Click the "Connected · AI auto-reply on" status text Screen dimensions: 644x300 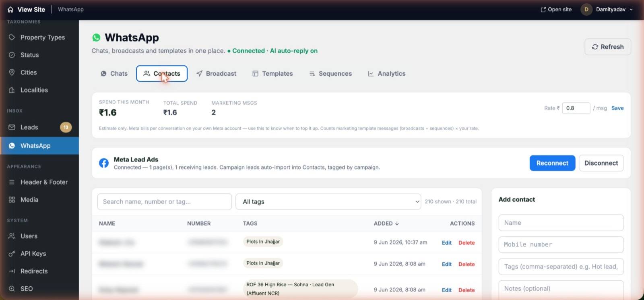coord(275,51)
